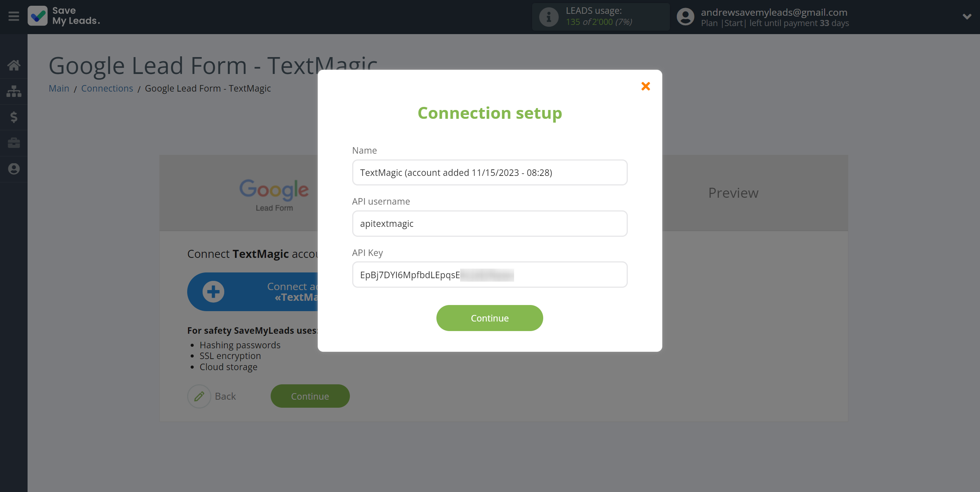
Task: Click the Main breadcrumb link
Action: coord(59,88)
